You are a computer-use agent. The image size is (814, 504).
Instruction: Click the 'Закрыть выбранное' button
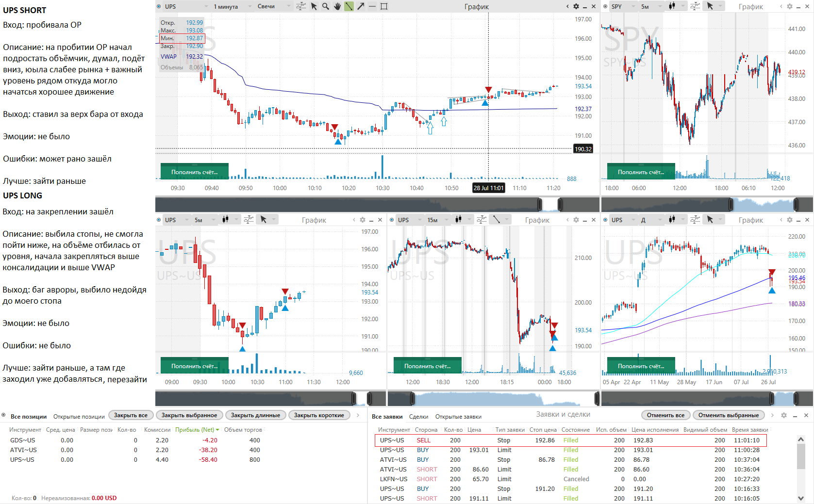click(x=189, y=415)
